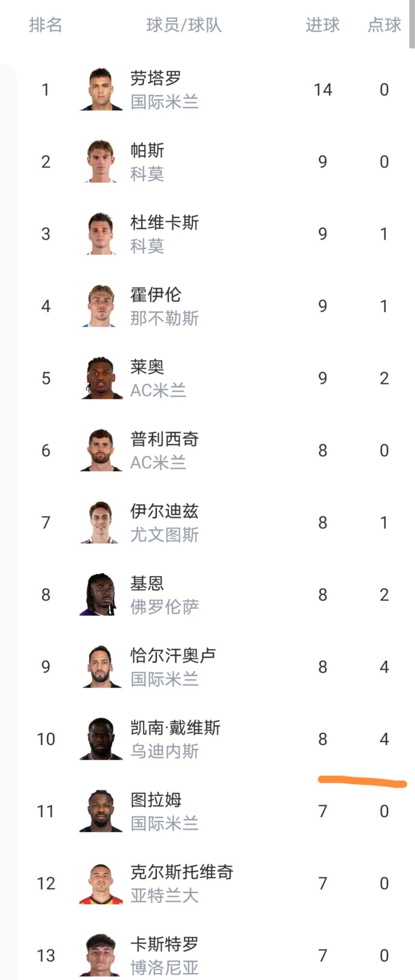Select the 霍伊伦 player portrait

(101, 306)
